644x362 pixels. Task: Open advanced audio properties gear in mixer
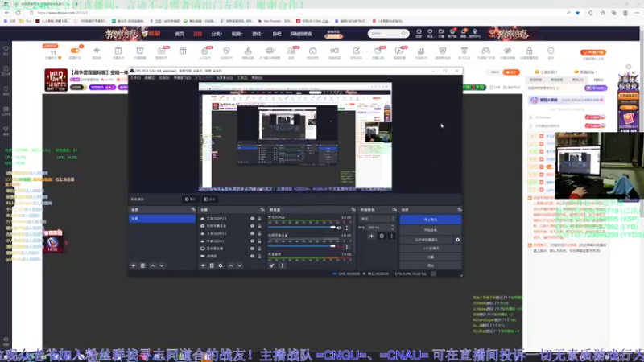pos(272,265)
